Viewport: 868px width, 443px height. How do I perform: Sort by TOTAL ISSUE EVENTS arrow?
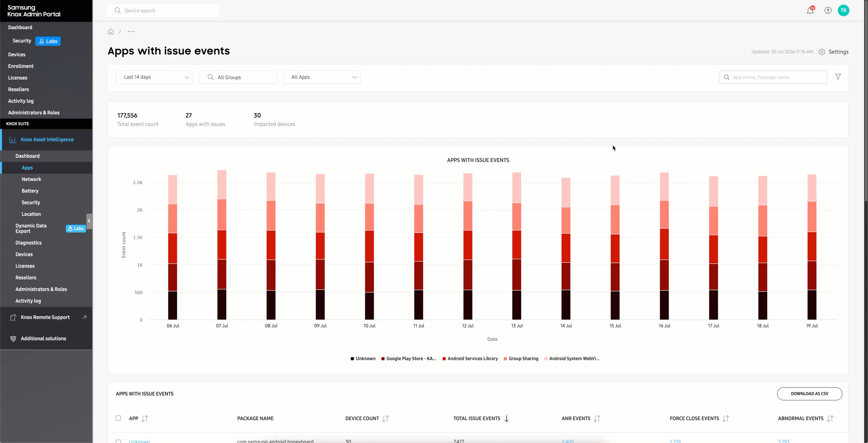click(506, 418)
